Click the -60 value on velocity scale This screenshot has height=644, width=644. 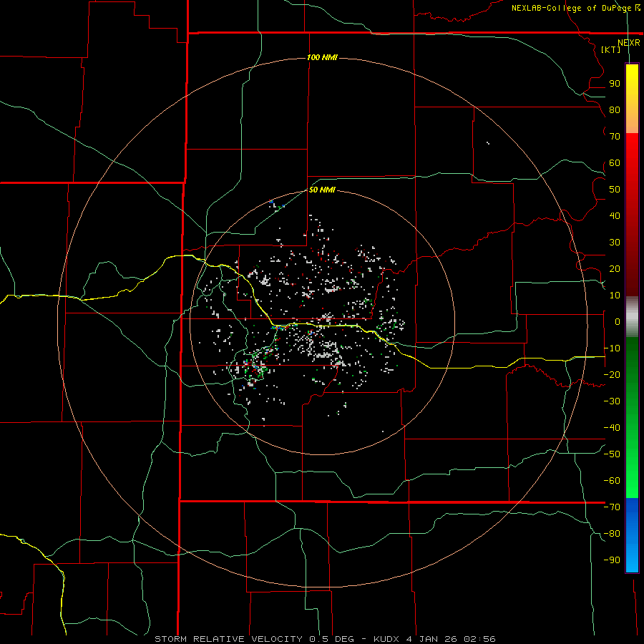[612, 481]
